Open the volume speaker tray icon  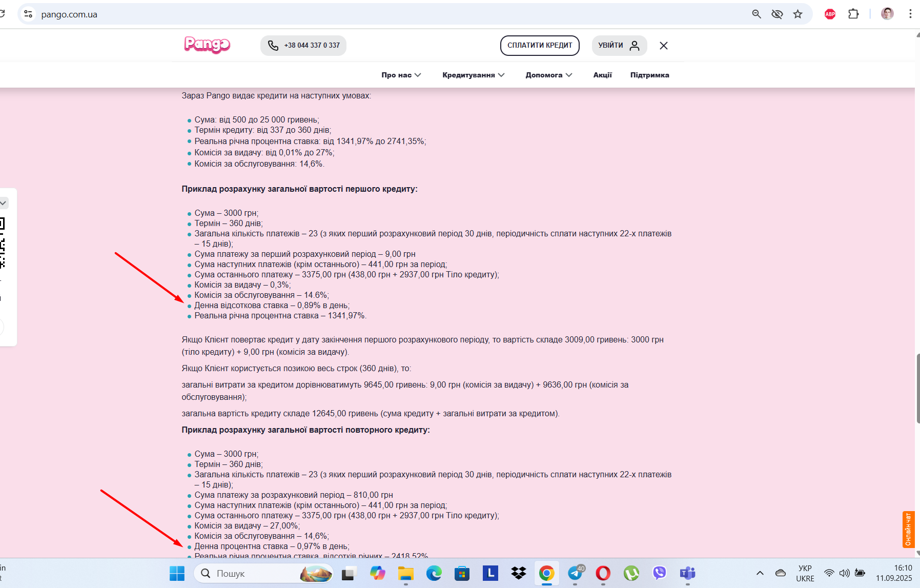coord(845,573)
